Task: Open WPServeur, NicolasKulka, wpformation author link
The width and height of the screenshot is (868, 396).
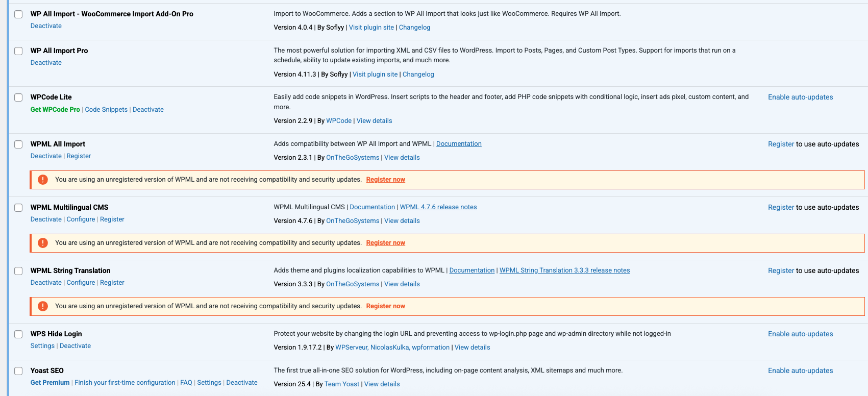Action: pos(392,348)
